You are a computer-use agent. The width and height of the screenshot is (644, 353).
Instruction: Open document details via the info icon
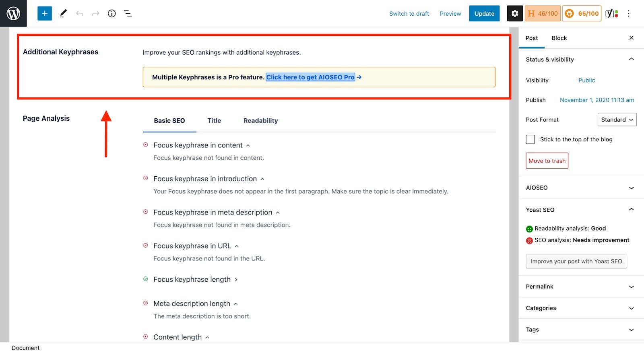click(111, 13)
